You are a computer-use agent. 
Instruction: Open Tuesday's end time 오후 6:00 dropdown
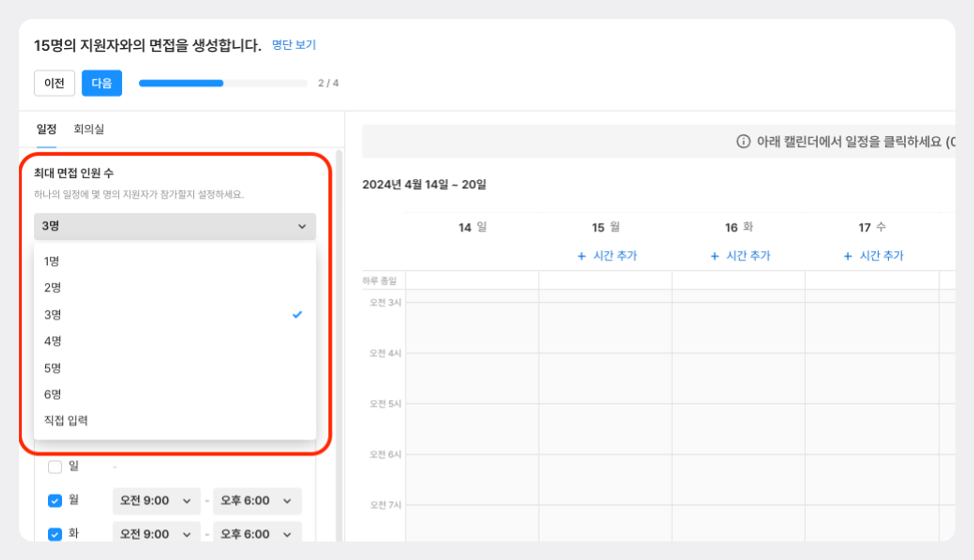point(257,532)
